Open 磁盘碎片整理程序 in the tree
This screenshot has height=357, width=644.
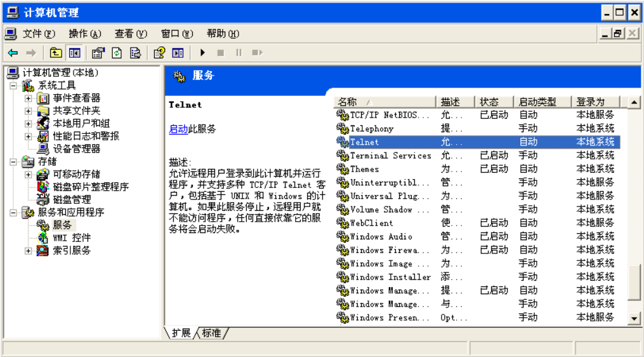tap(90, 187)
